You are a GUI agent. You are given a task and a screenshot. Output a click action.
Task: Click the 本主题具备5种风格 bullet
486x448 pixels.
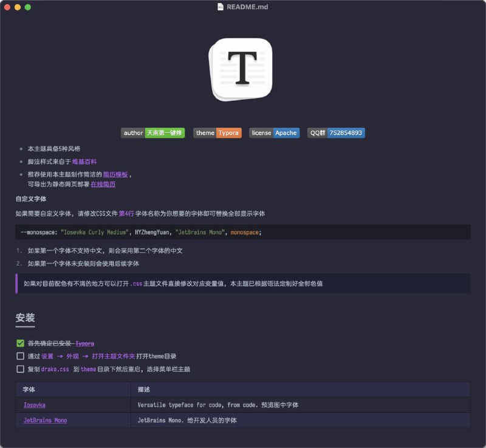(x=54, y=149)
